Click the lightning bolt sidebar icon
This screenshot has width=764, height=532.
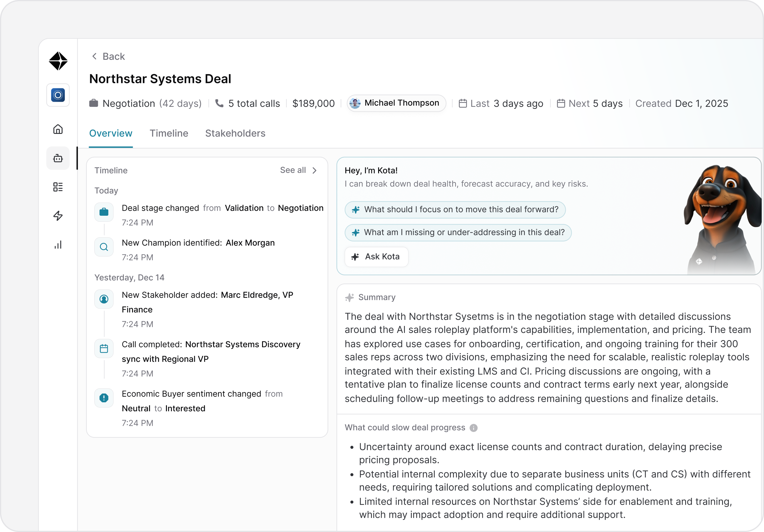(58, 216)
